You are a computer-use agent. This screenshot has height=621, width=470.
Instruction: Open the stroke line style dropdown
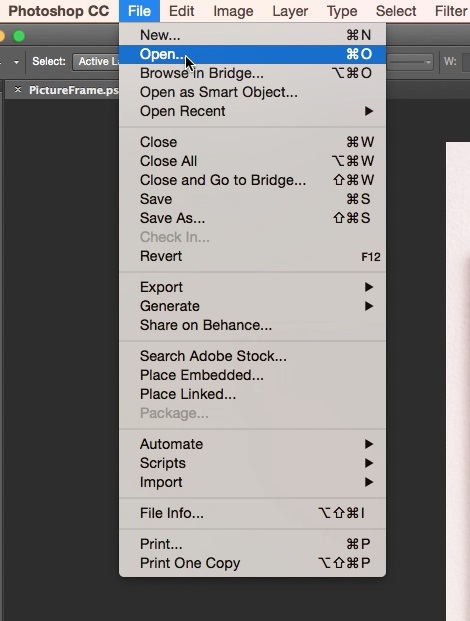(x=410, y=62)
